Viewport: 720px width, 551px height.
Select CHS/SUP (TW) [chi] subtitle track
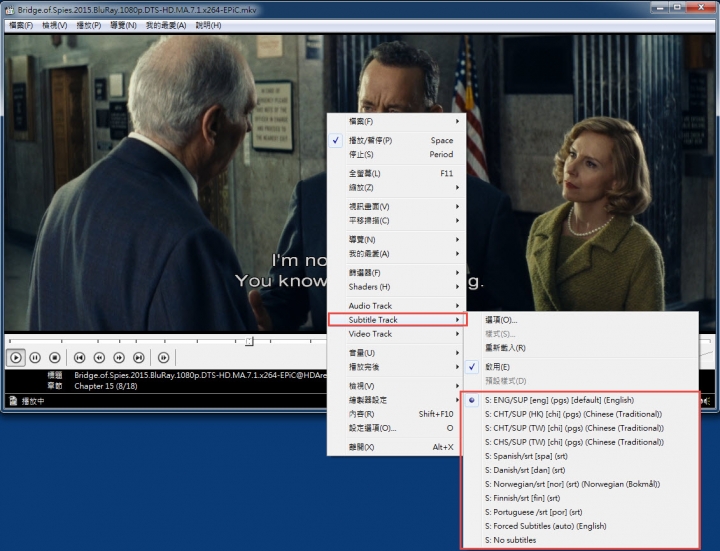pos(581,442)
